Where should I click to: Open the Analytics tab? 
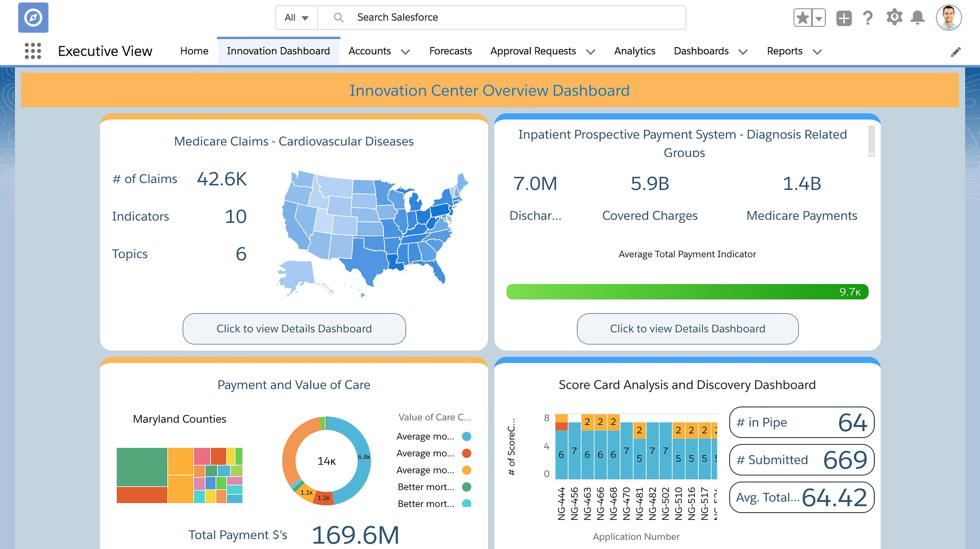[635, 51]
